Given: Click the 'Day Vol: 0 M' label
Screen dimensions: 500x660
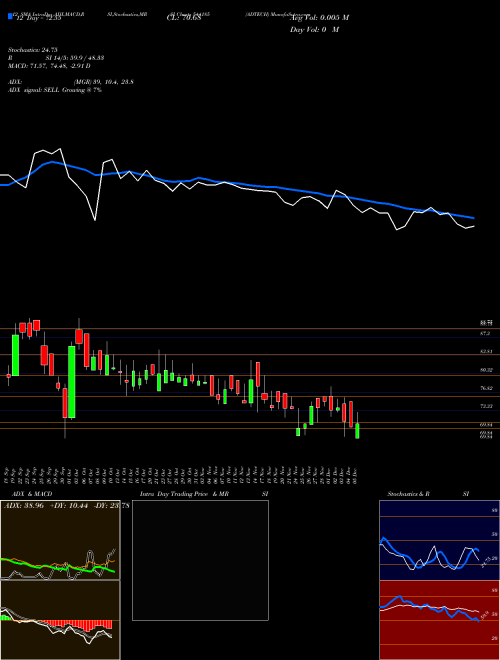Looking at the screenshot, I should pos(314,30).
